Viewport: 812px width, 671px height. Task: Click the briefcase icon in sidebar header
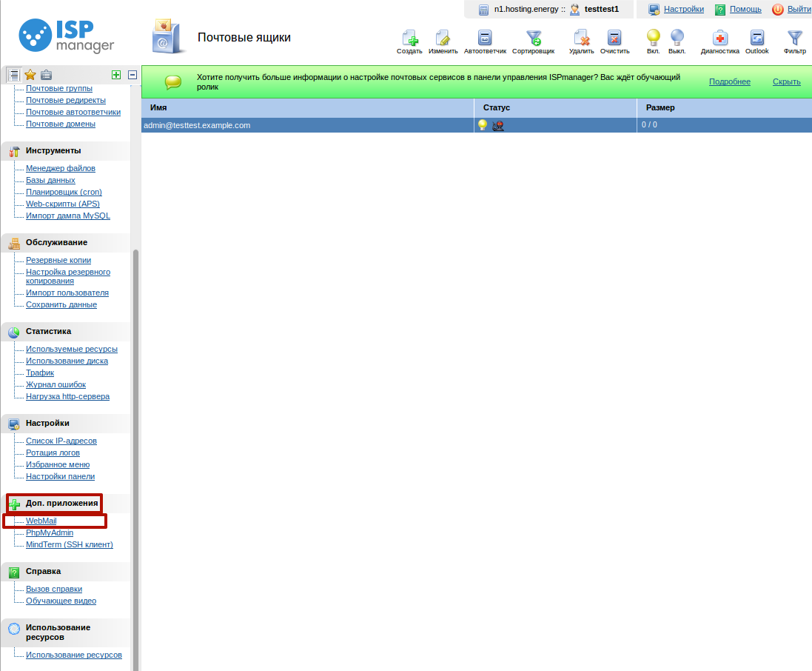[46, 75]
